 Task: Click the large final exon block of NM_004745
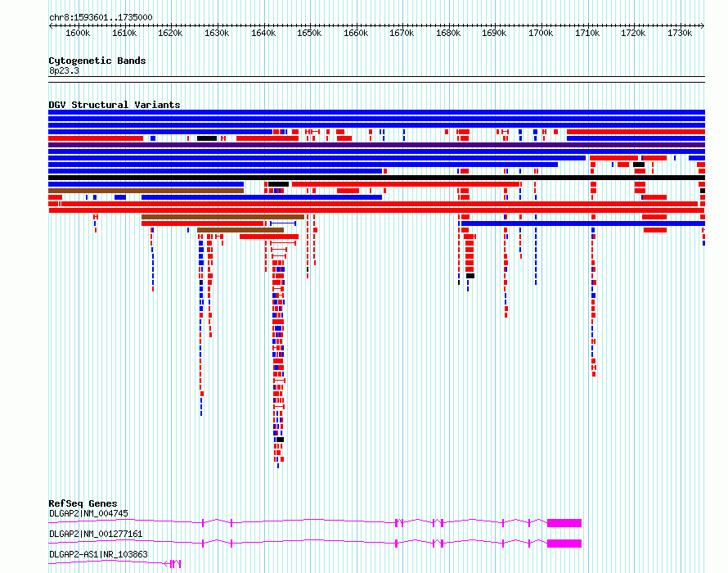pos(564,523)
